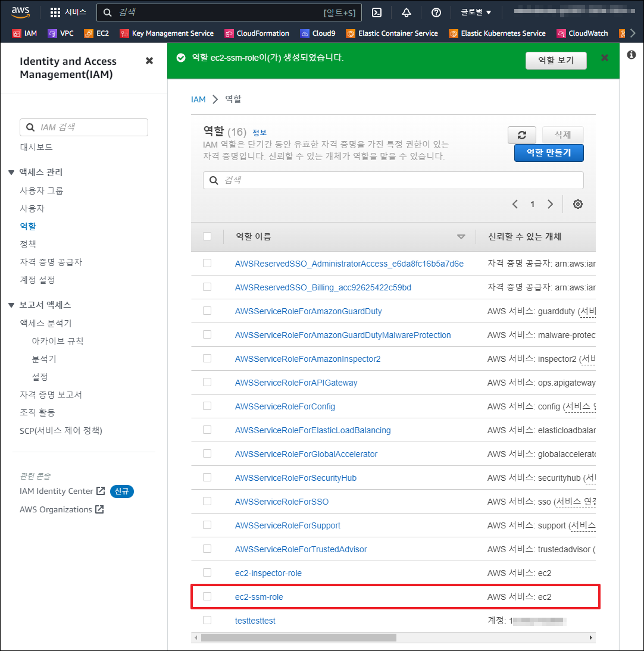The height and width of the screenshot is (651, 644).
Task: Collapse the Access management section
Action: pos(11,173)
